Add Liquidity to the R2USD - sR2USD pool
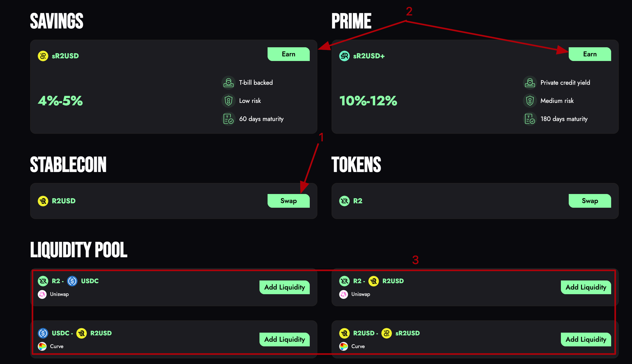632x364 pixels. (586, 339)
